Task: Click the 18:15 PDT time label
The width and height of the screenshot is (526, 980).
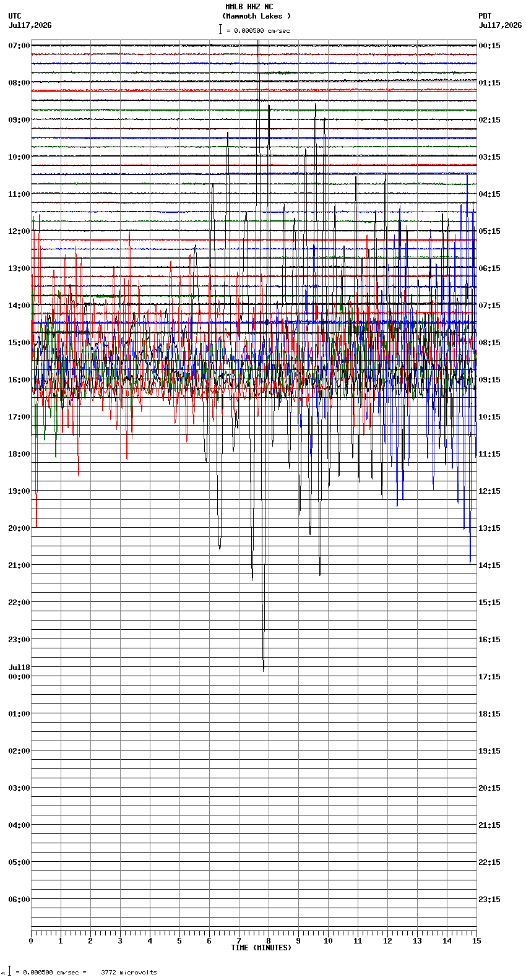Action: coord(489,714)
